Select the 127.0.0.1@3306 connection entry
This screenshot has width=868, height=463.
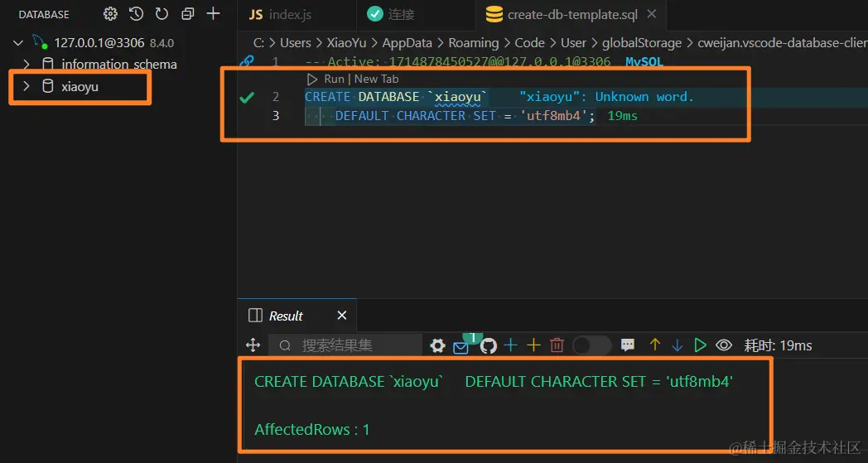click(x=99, y=42)
